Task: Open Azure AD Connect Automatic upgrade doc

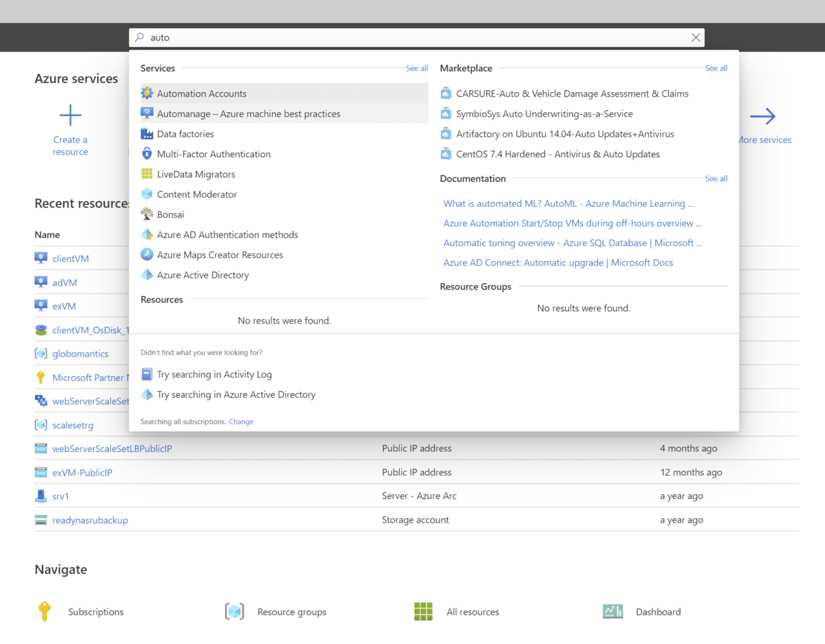Action: (558, 262)
